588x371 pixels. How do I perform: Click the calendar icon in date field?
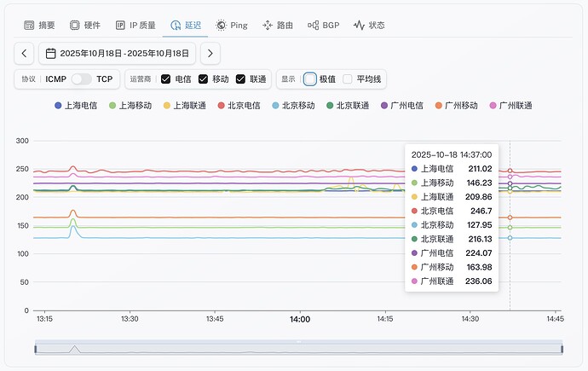point(50,53)
